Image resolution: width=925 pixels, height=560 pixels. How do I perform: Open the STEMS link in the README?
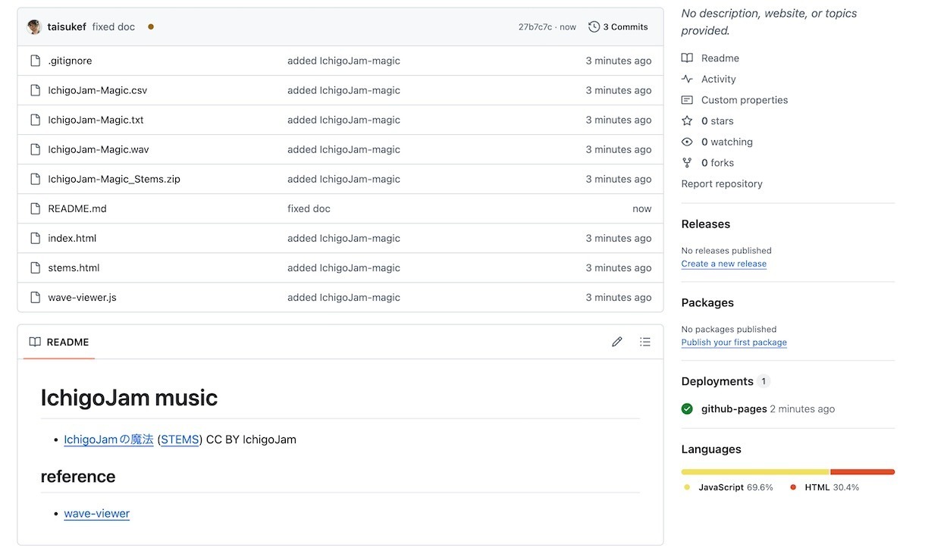[180, 440]
